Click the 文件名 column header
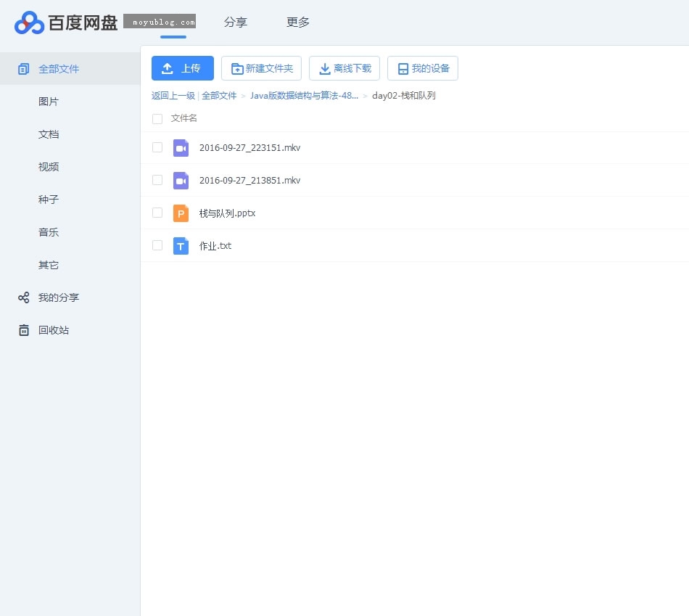The height and width of the screenshot is (616, 689). point(183,118)
